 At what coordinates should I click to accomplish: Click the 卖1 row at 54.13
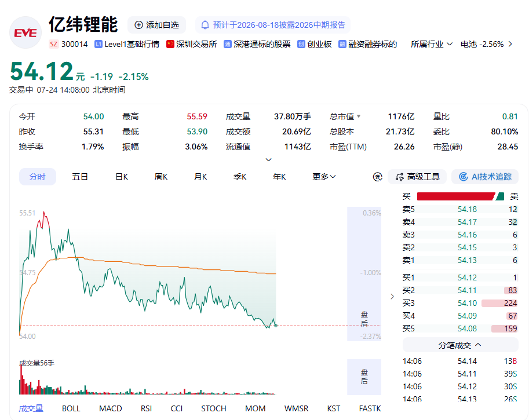pyautogui.click(x=460, y=260)
